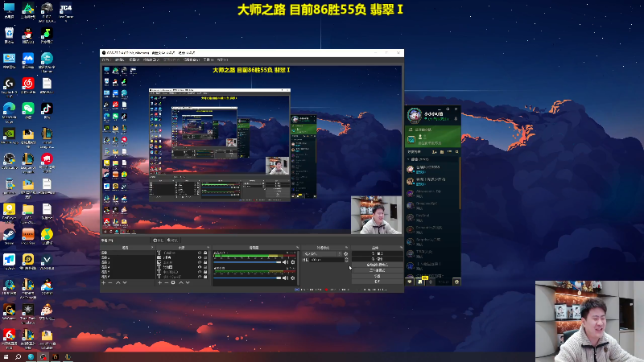Screen dimensions: 644x362
Task: Open missions icon at League panel bottom
Action: click(x=419, y=282)
